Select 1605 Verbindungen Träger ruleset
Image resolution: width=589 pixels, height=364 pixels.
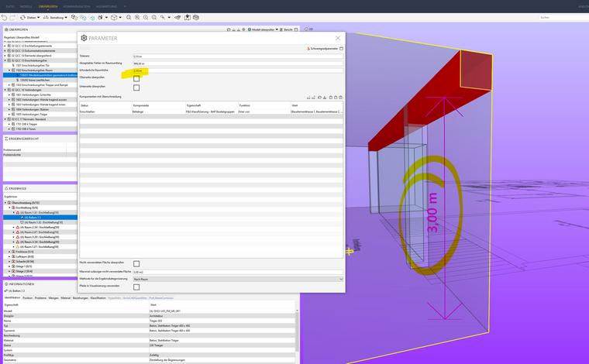coord(32,114)
